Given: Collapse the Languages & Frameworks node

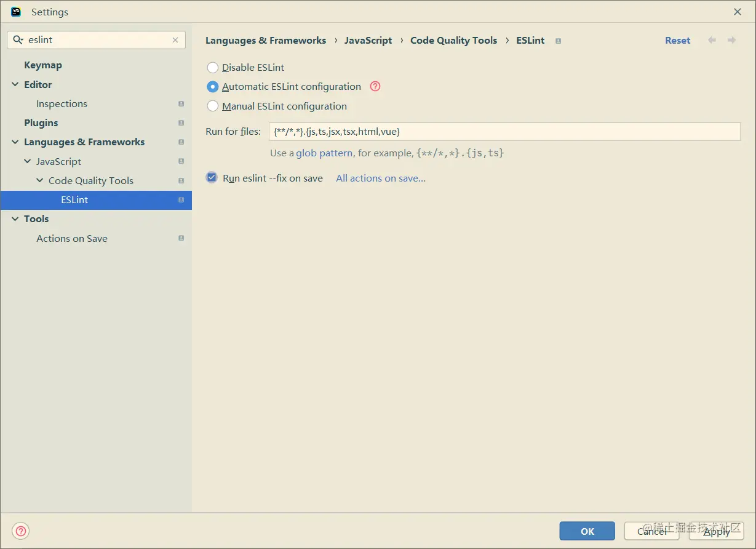Looking at the screenshot, I should click(15, 142).
